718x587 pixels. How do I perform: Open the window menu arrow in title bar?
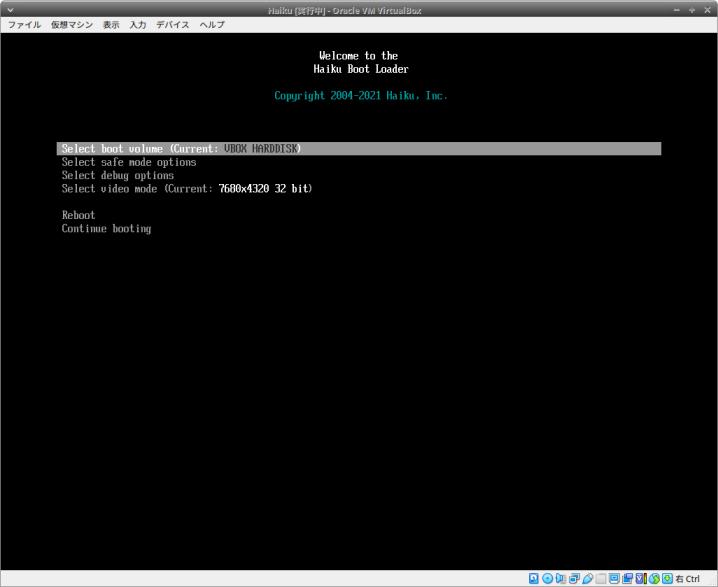[x=10, y=10]
